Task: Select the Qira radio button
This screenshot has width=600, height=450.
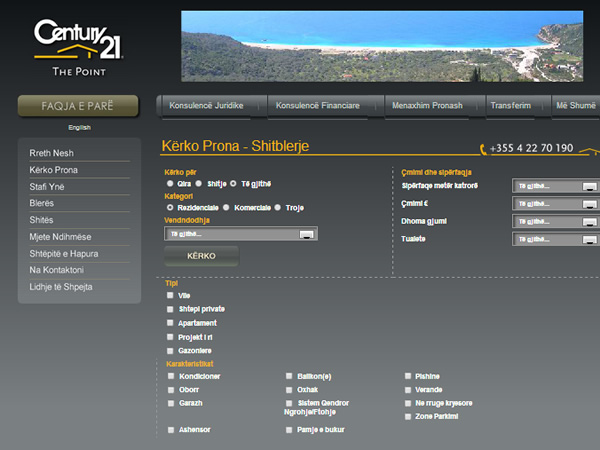Action: (x=170, y=183)
